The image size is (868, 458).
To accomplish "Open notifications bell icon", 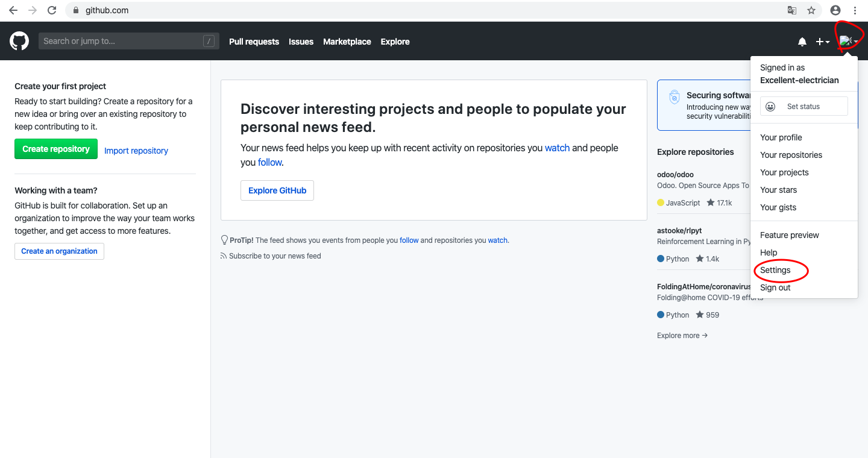I will pyautogui.click(x=802, y=42).
